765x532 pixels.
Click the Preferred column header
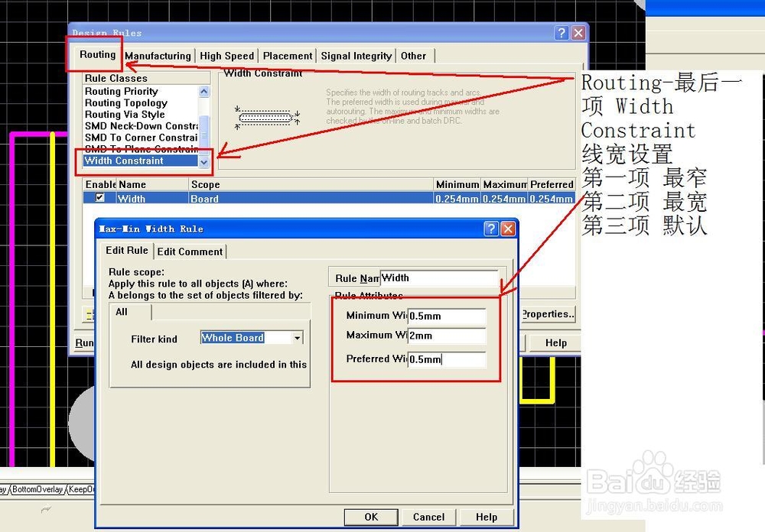(552, 184)
